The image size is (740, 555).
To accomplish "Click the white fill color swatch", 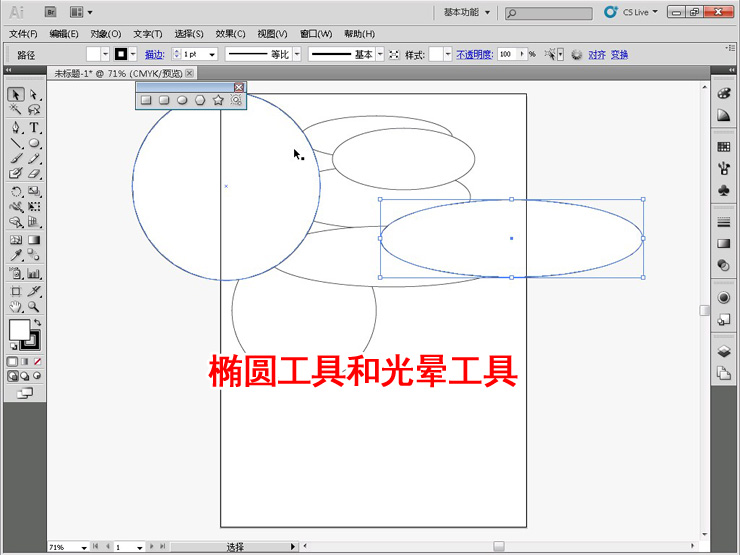I will tap(18, 329).
